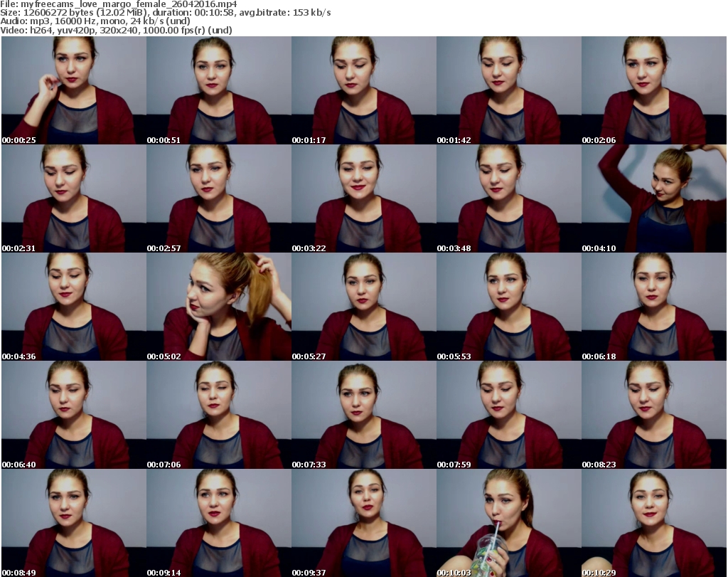Open the thumbnail frame at 00:08:23
This screenshot has height=577, width=728.
654,415
